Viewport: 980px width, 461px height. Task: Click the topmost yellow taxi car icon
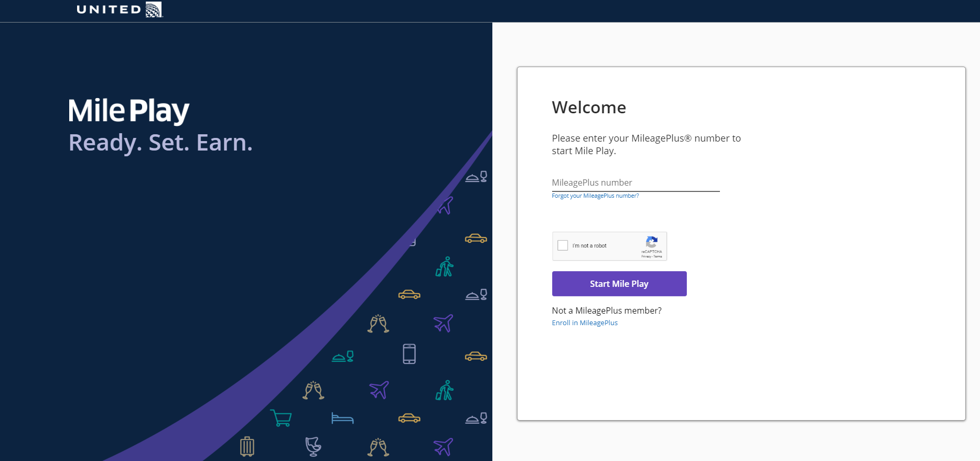point(476,239)
